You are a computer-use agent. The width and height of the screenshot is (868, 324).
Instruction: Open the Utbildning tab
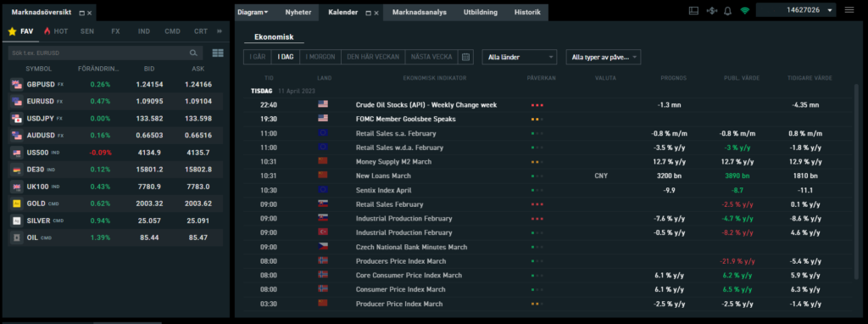click(481, 12)
